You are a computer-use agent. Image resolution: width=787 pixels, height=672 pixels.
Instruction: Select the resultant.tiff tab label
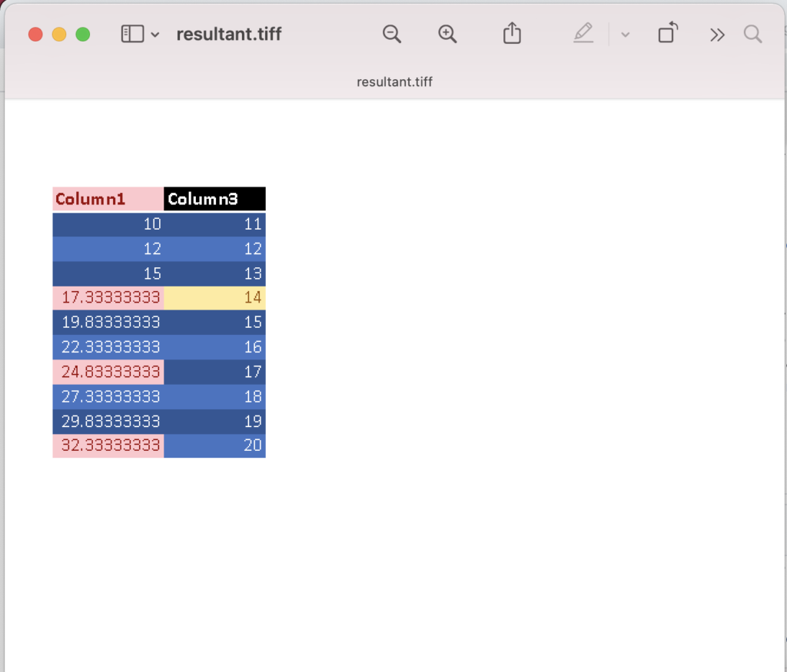coord(394,81)
